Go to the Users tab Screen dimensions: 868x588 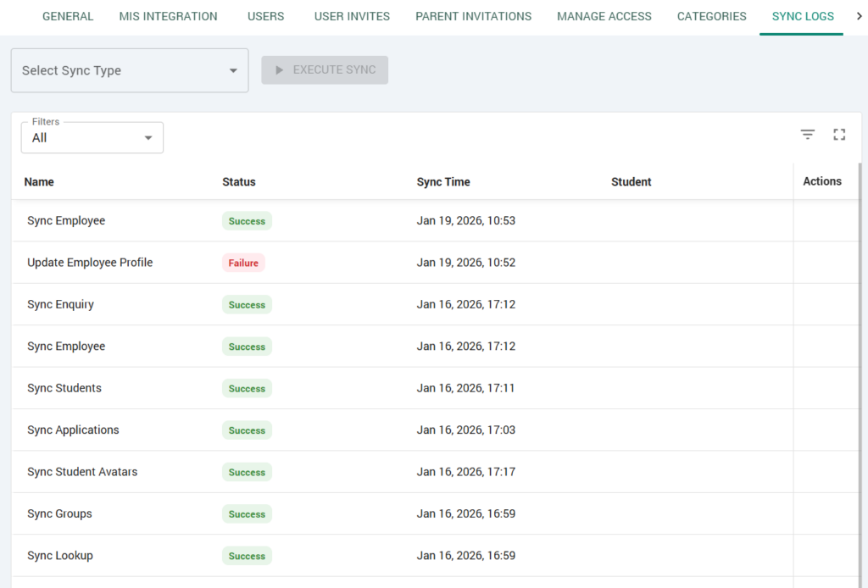pos(265,16)
